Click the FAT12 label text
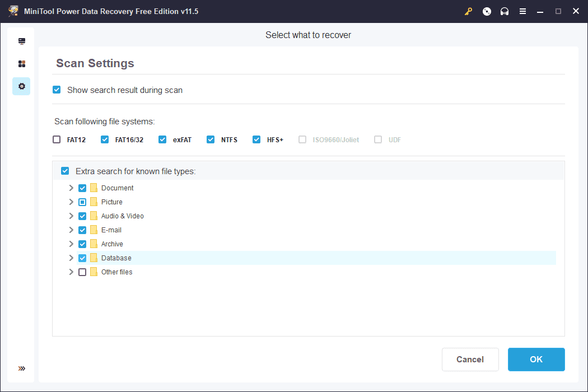588x392 pixels. pos(77,140)
